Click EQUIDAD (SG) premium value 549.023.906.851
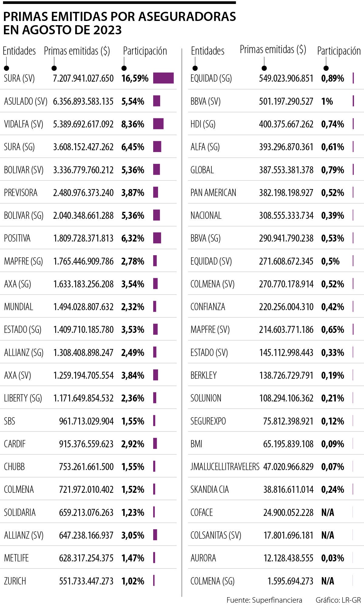The height and width of the screenshot is (606, 364). [286, 78]
